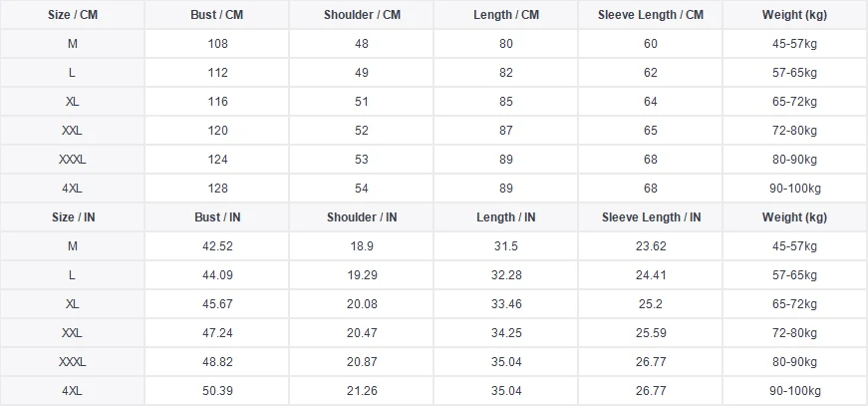Select sleeve length 25.2 inch cell

(651, 304)
